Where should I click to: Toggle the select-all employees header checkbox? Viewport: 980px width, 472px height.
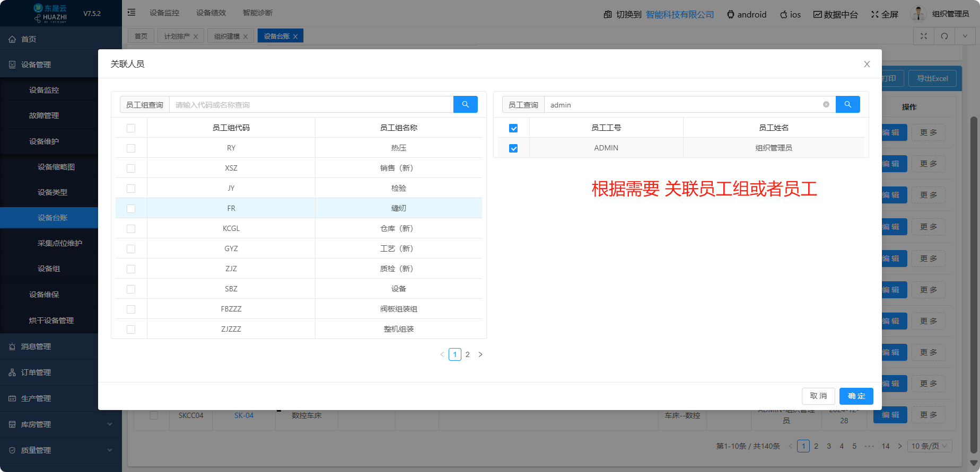coord(513,128)
